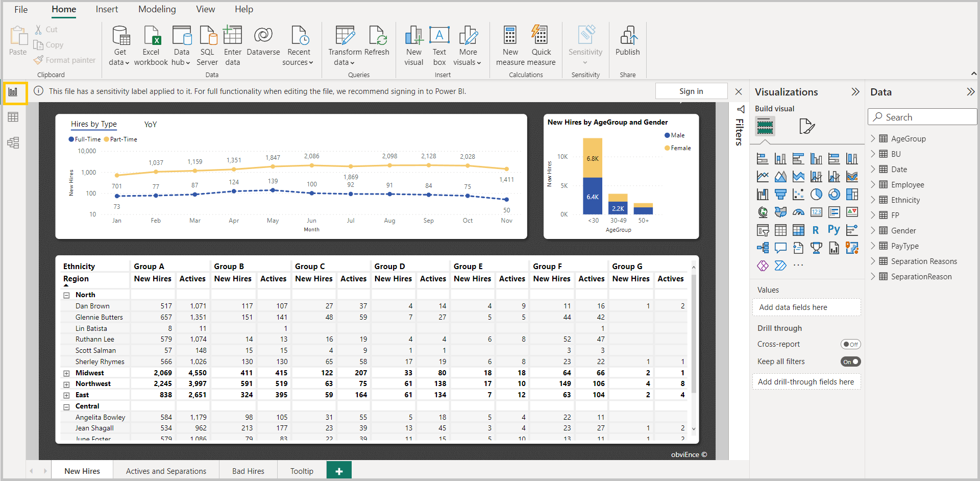Switch to the Actives and Separations page

tap(166, 470)
